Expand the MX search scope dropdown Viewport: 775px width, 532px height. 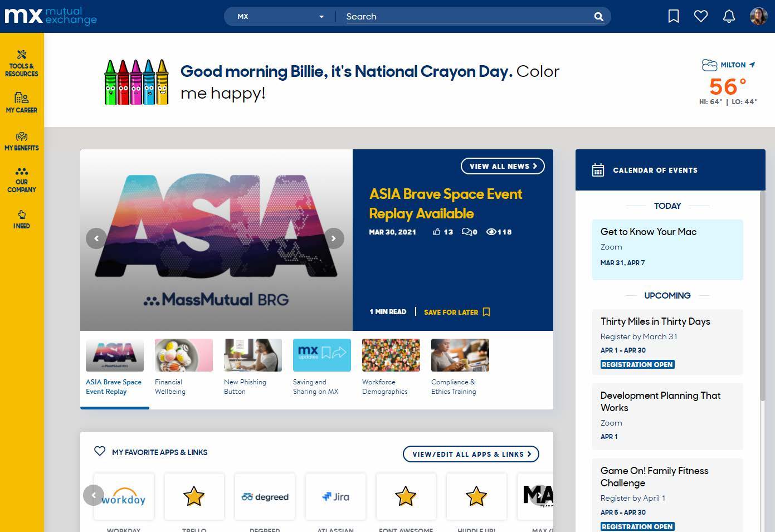click(x=280, y=17)
